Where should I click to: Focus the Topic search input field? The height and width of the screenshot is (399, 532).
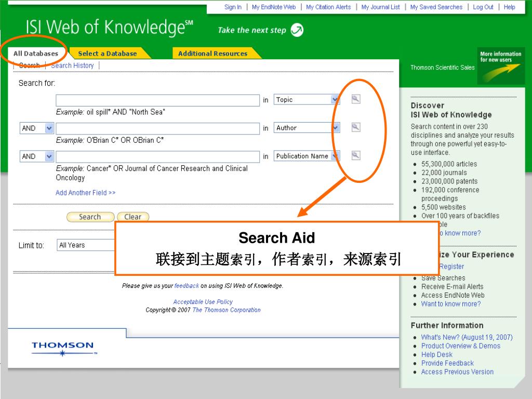point(158,100)
